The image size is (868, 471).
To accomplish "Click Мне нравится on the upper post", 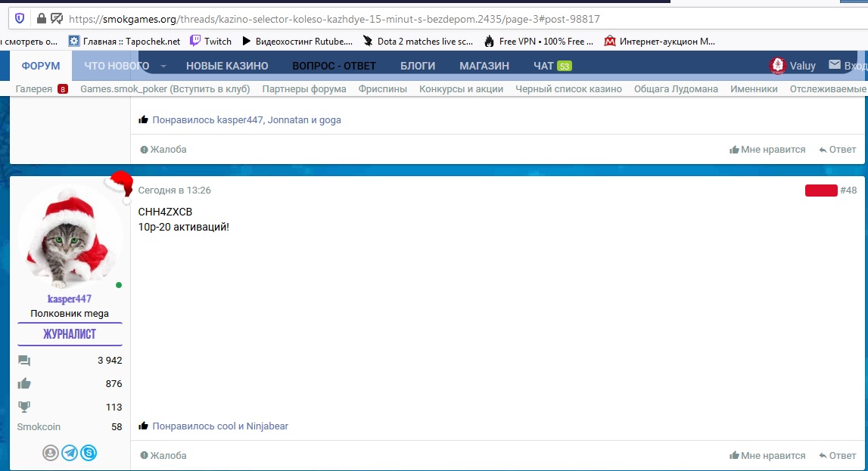I will (x=767, y=149).
